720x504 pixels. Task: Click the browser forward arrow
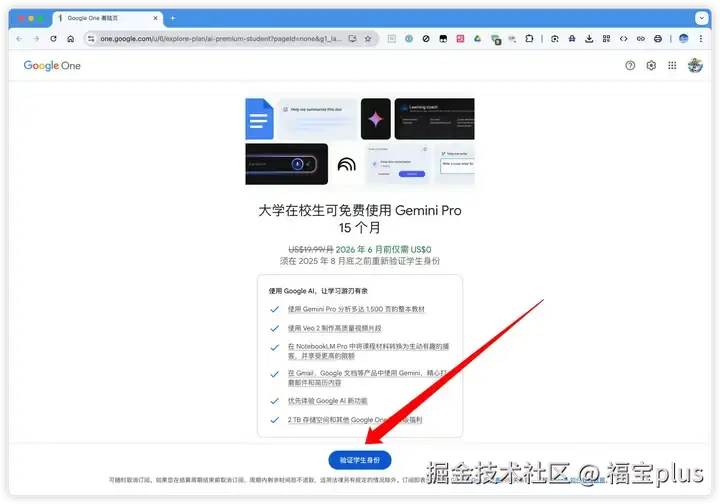coord(36,39)
